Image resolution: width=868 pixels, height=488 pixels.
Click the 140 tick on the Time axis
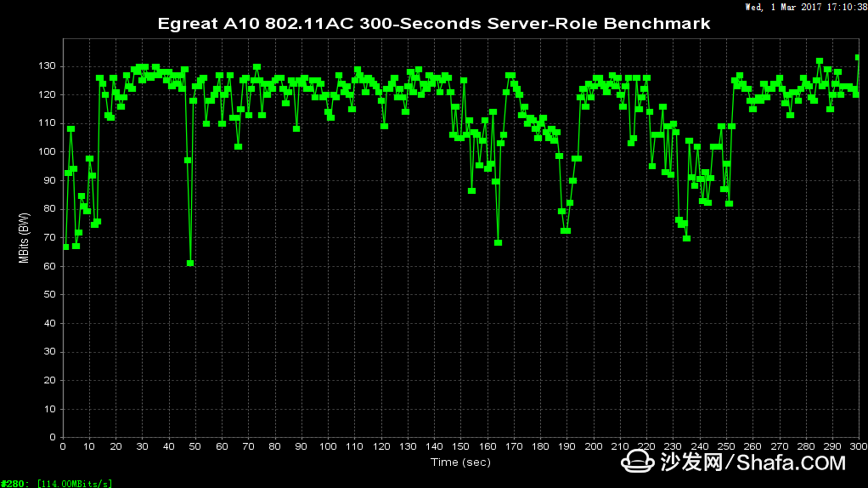(434, 446)
